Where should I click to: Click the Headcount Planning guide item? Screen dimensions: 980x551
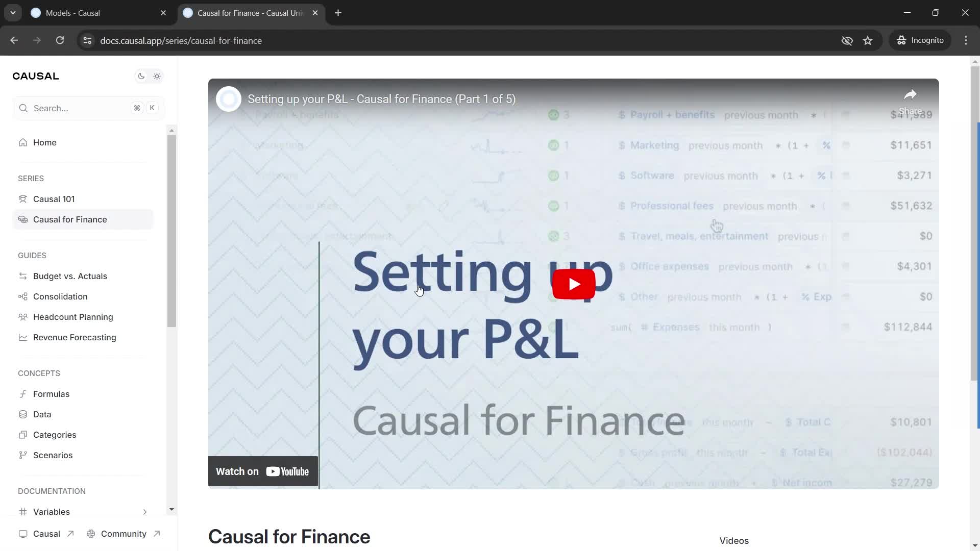(73, 317)
